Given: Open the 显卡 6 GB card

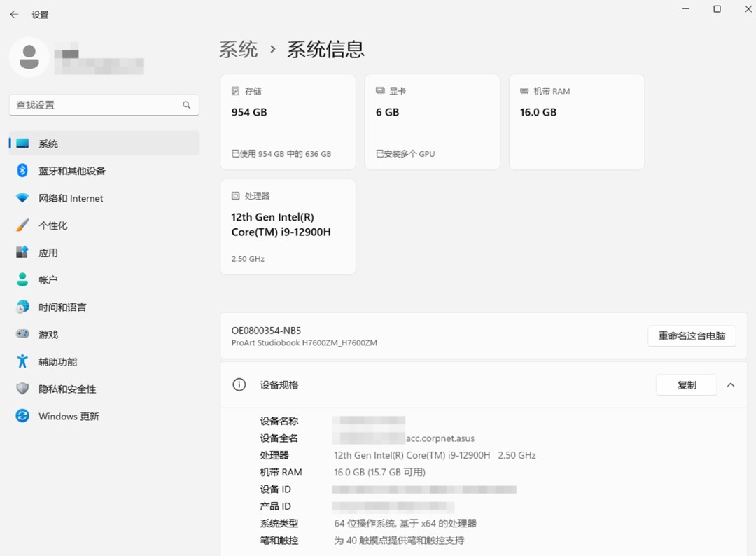Looking at the screenshot, I should 433,122.
